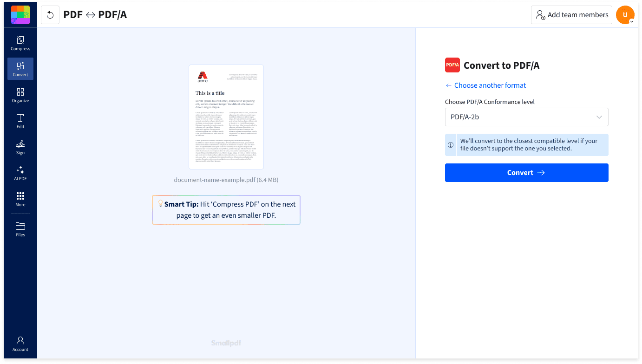Expand the PDF/A Conformance level dropdown

[527, 117]
